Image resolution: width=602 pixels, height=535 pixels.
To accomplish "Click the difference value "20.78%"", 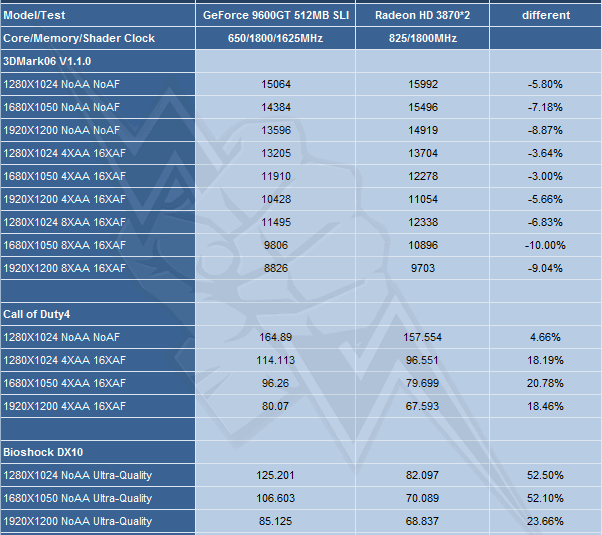I will pyautogui.click(x=545, y=383).
